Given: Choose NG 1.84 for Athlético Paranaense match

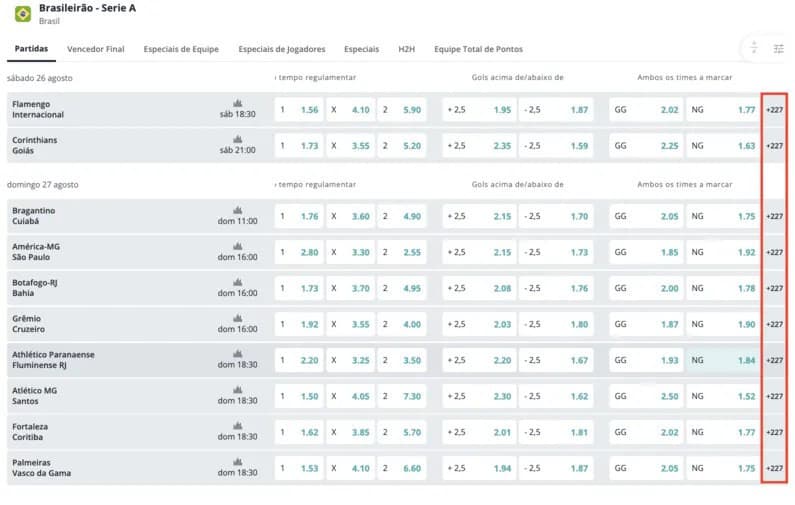Looking at the screenshot, I should point(724,360).
